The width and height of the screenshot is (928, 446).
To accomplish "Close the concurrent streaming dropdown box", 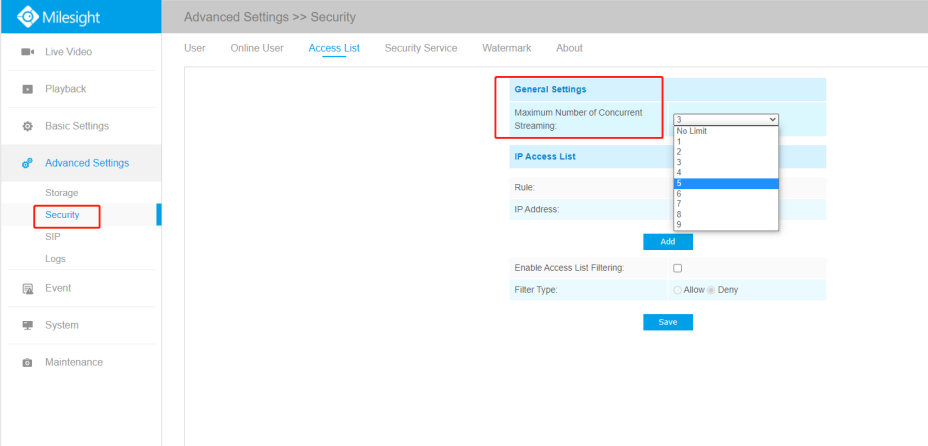I will tap(726, 119).
